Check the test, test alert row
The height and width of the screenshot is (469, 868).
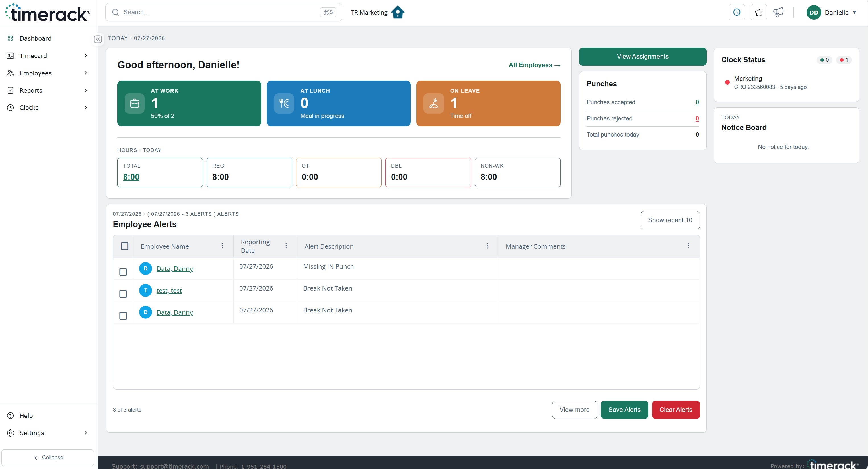coord(123,294)
